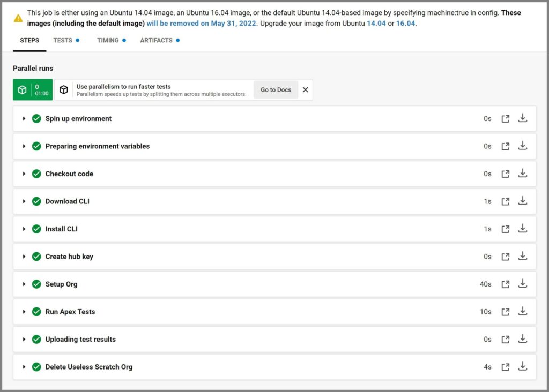Follow the Ubuntu 16.04 upgrade link
The width and height of the screenshot is (549, 392).
pyautogui.click(x=405, y=24)
